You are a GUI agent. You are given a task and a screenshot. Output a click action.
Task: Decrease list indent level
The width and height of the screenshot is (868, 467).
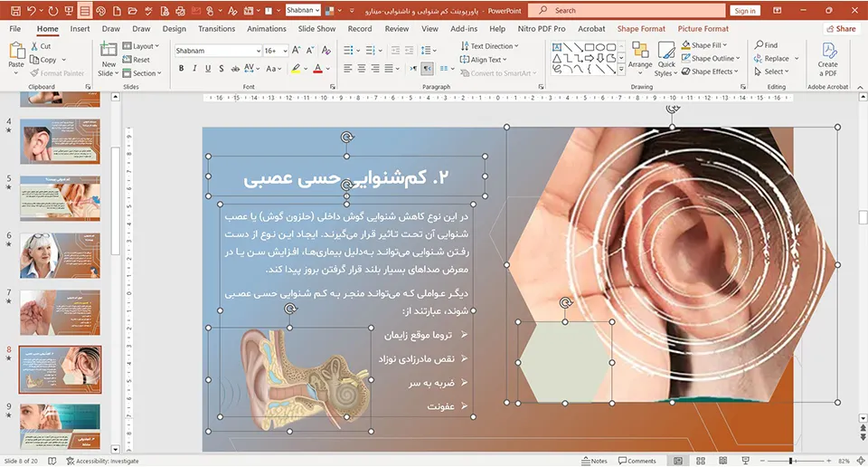[x=395, y=51]
